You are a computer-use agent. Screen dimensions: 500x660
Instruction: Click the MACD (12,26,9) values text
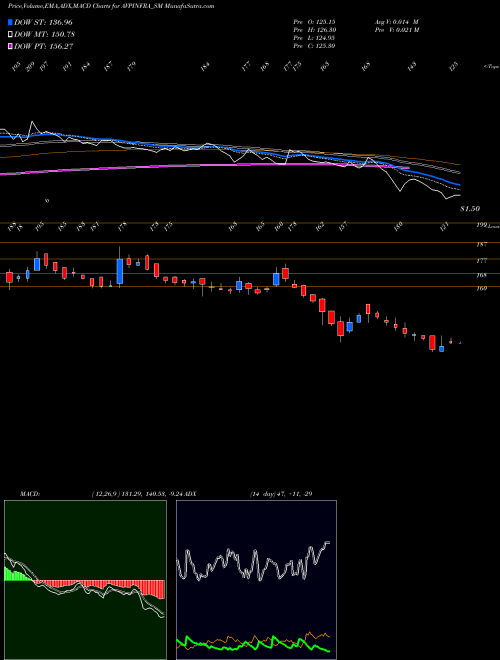coord(138,493)
